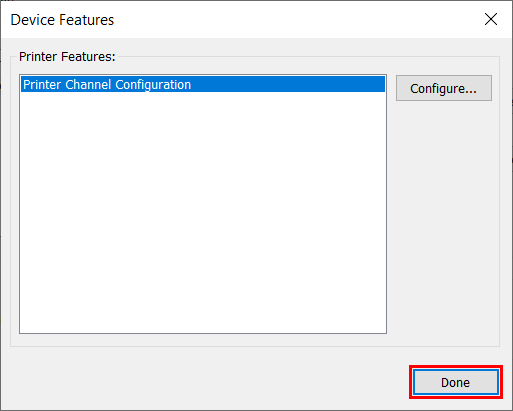Launch channel configuration via the Configure... button

[444, 88]
